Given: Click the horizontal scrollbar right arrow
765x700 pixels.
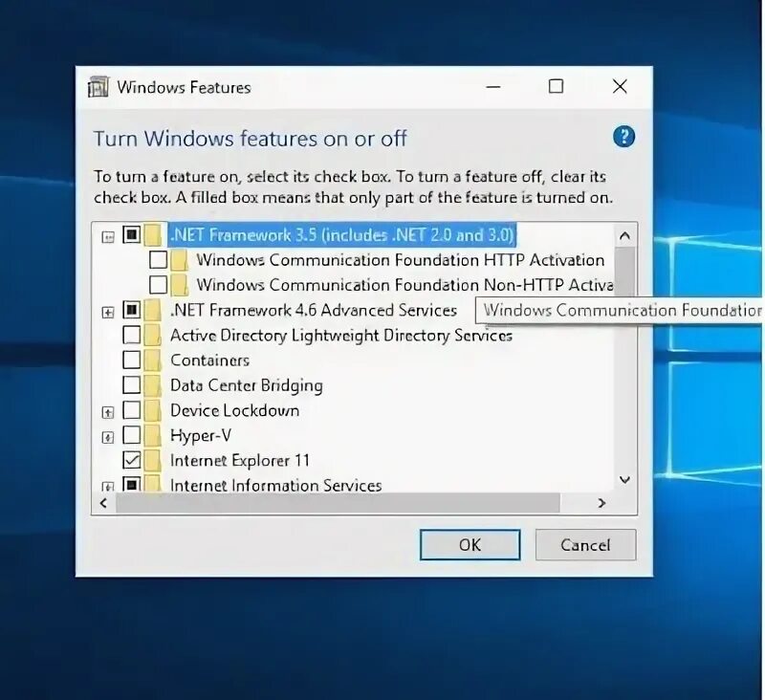Looking at the screenshot, I should (x=601, y=503).
